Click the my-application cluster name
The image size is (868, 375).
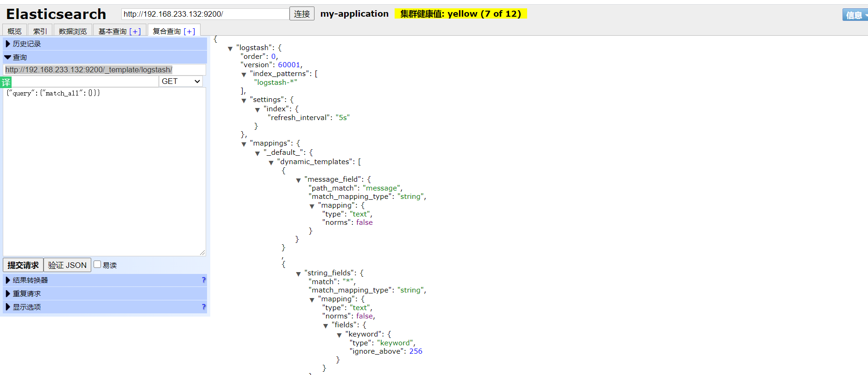click(x=354, y=14)
